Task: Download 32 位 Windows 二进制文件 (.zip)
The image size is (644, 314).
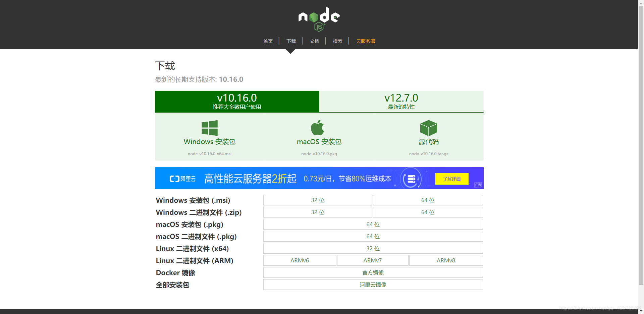Action: (x=318, y=212)
